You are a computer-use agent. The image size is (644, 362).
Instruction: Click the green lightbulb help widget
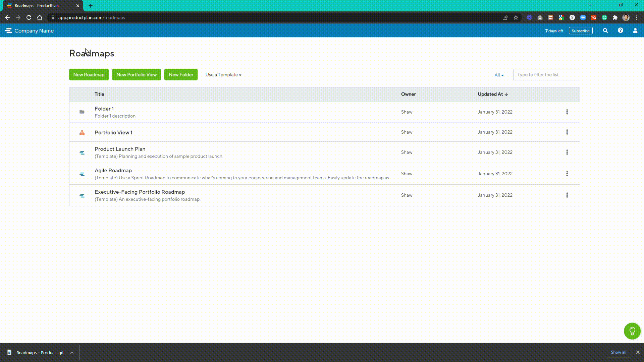632,331
